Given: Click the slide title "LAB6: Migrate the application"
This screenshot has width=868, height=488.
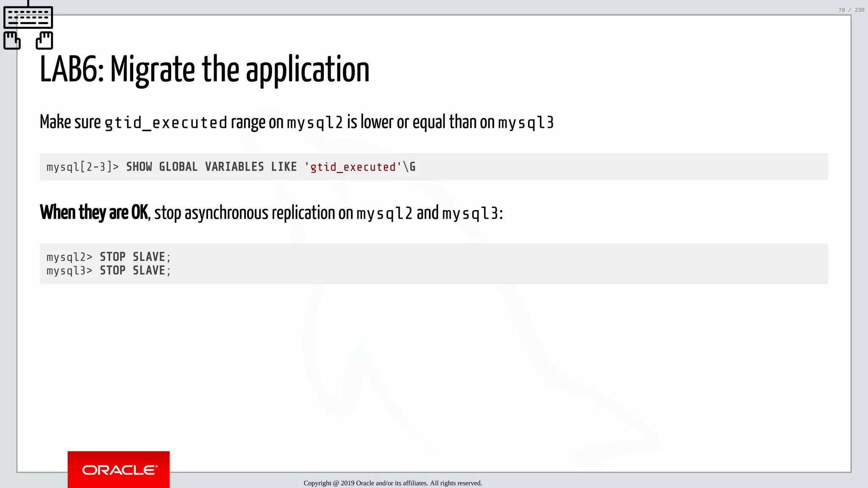Looking at the screenshot, I should click(205, 69).
